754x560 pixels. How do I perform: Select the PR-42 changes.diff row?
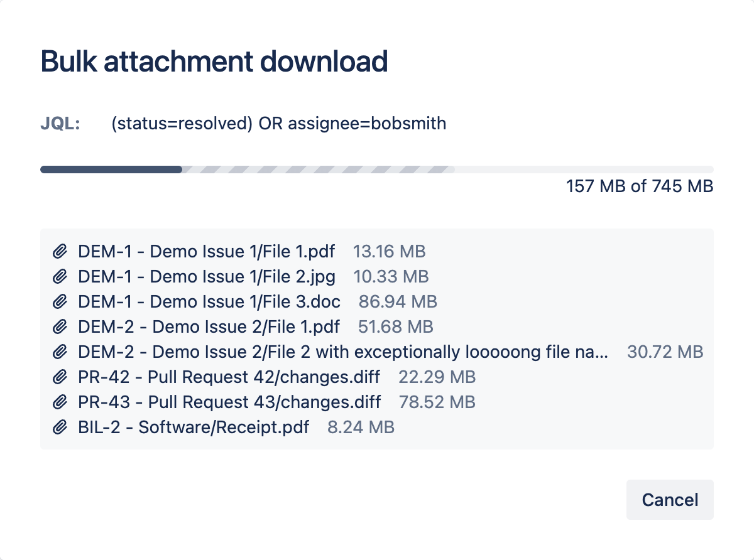pyautogui.click(x=228, y=377)
